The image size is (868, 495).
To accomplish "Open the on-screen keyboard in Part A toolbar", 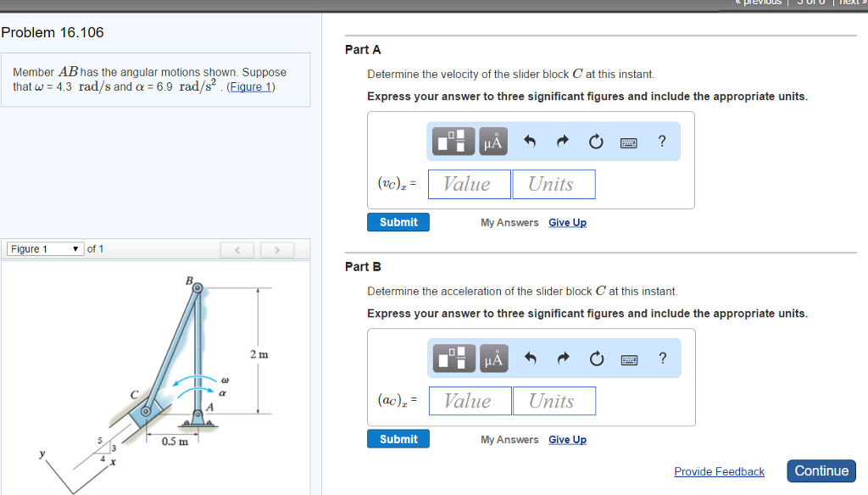I will (x=627, y=142).
